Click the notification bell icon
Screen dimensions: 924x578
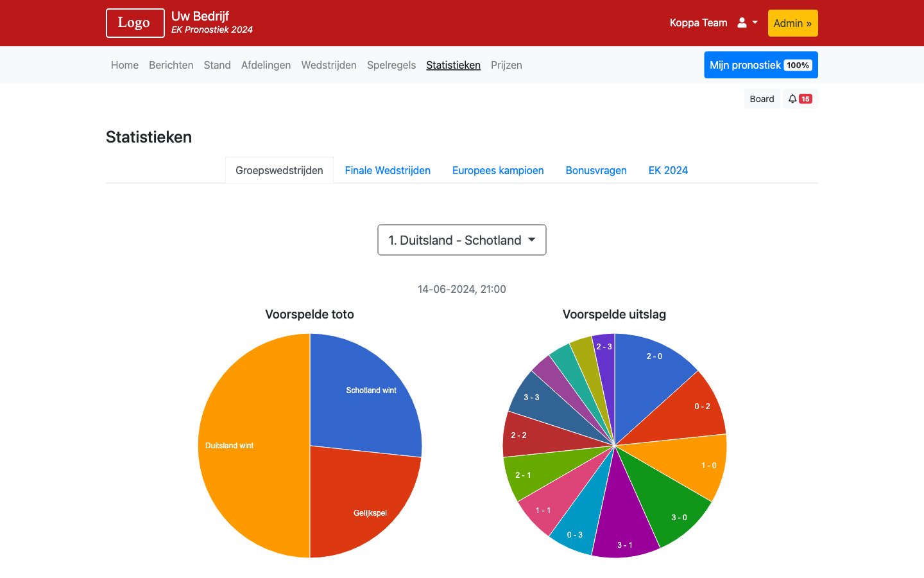[x=792, y=99]
